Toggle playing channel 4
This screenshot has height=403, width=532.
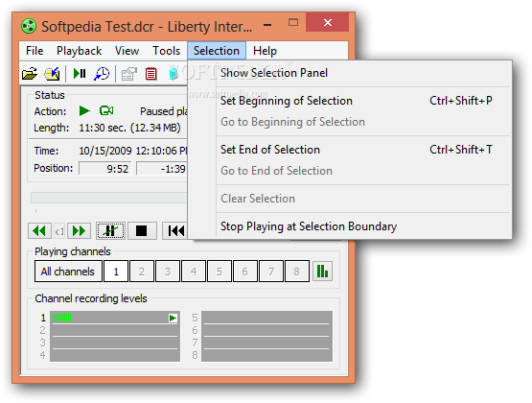194,272
